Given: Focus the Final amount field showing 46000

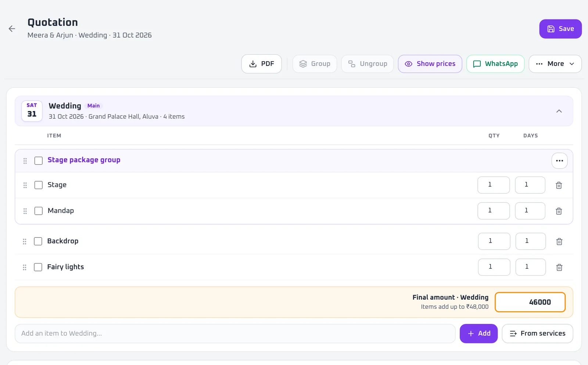Looking at the screenshot, I should (530, 302).
